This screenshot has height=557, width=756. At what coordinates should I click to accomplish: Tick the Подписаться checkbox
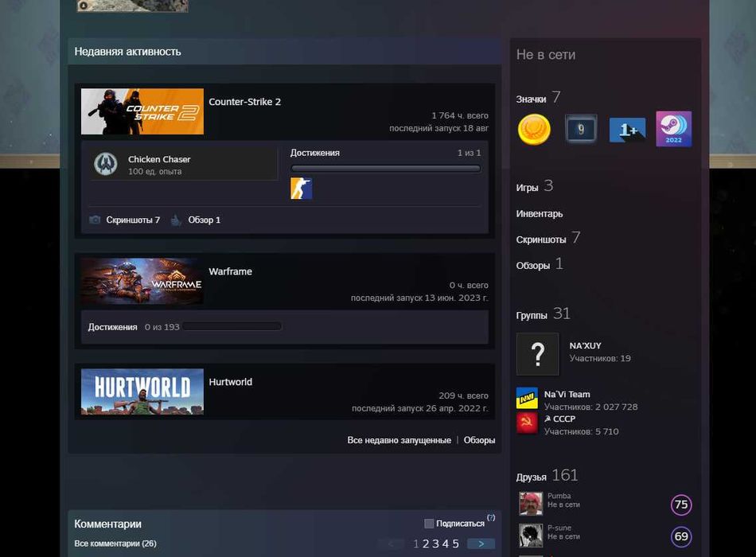click(x=429, y=524)
